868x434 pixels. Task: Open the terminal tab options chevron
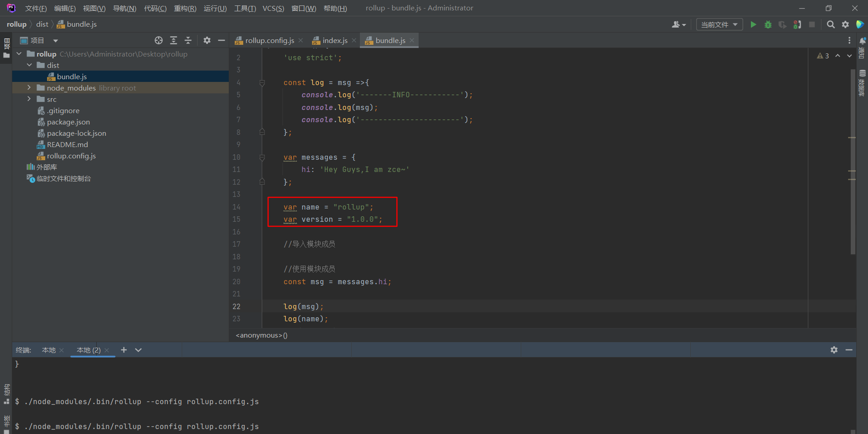pos(138,350)
